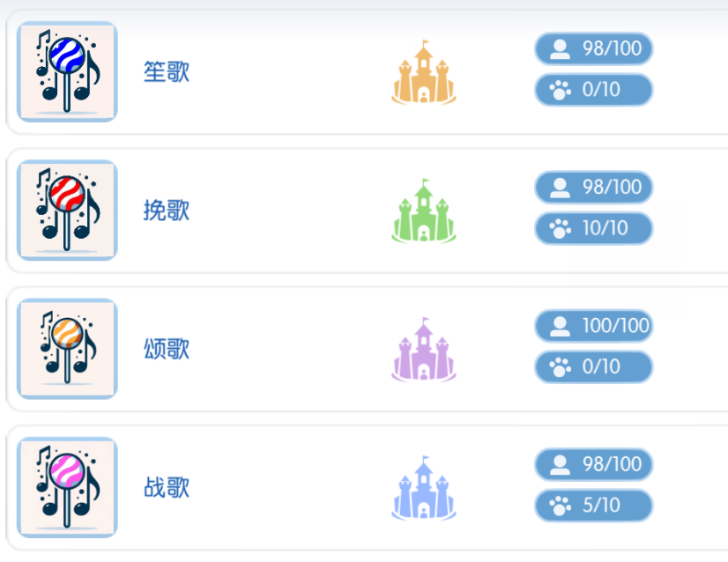This screenshot has width=728, height=562.
Task: Open the 笙歌 guild name
Action: pos(167,72)
